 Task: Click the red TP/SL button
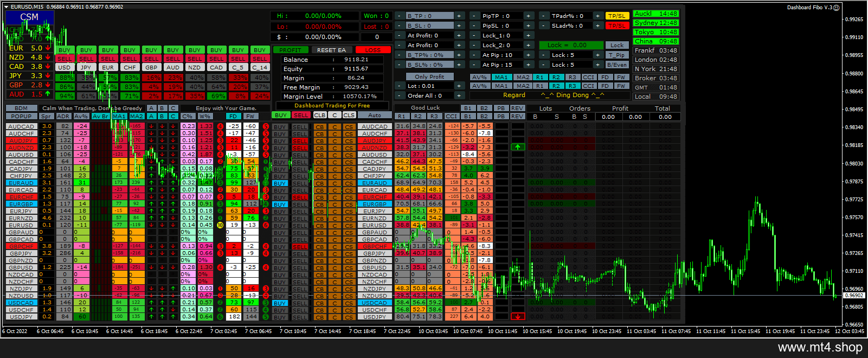click(x=617, y=25)
